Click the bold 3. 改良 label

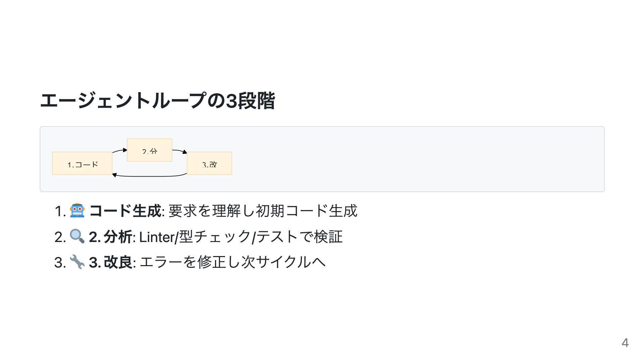point(110,262)
